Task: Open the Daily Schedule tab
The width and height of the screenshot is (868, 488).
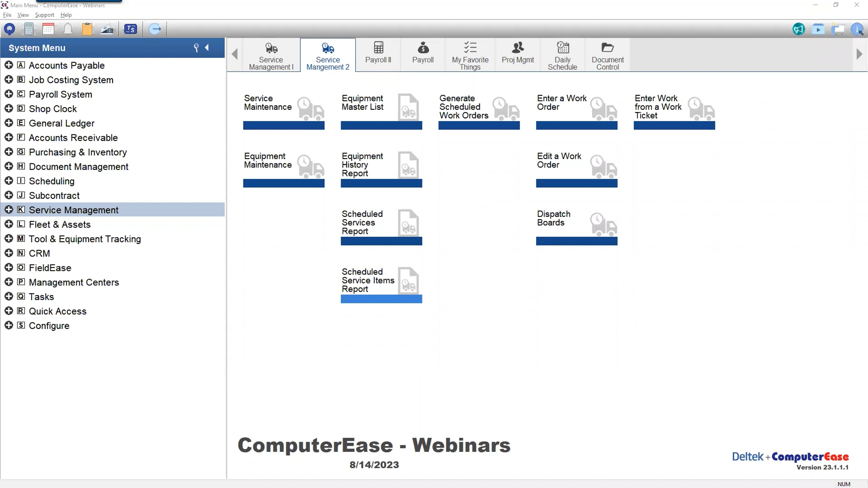Action: click(562, 55)
